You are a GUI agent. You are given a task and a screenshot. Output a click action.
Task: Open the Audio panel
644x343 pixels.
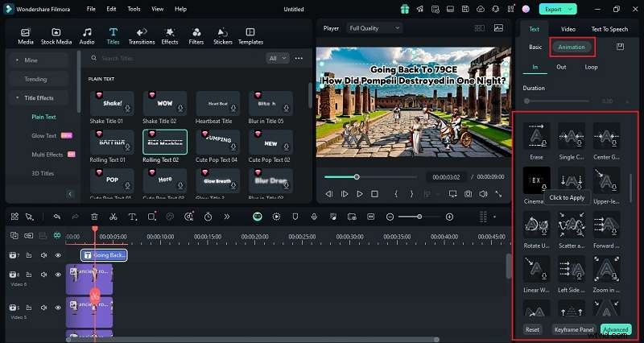coord(87,36)
